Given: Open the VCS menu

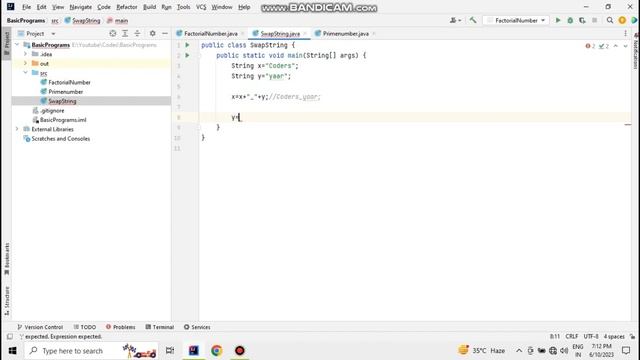Looking at the screenshot, I should coord(201,7).
